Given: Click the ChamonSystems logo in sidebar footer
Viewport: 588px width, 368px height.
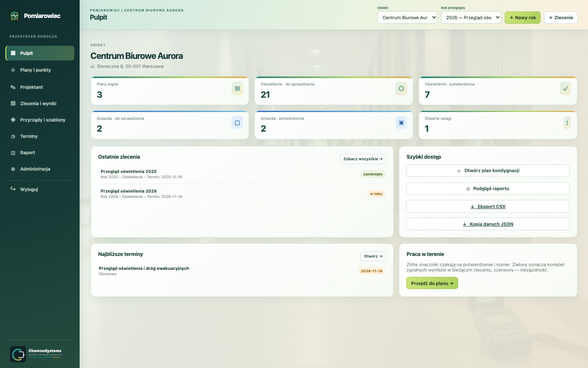Looking at the screenshot, I should point(36,354).
